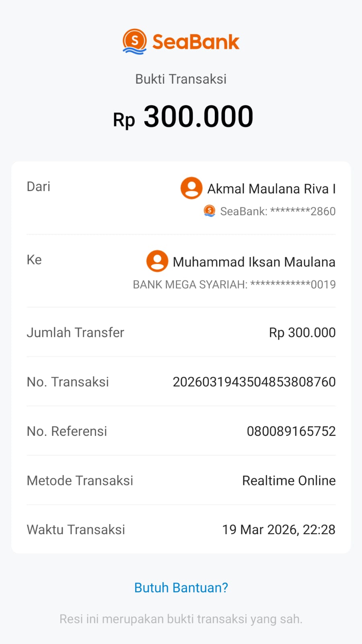Viewport: 362px width, 644px height.
Task: Tap the Realtime Online method value
Action: 289,481
